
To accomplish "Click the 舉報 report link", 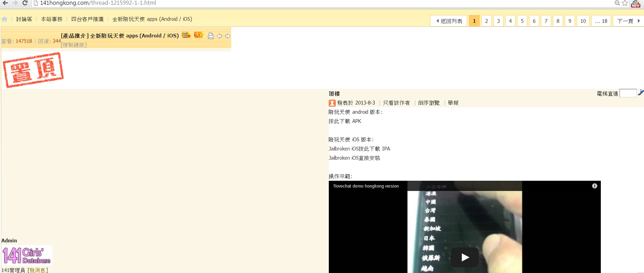I will [453, 103].
